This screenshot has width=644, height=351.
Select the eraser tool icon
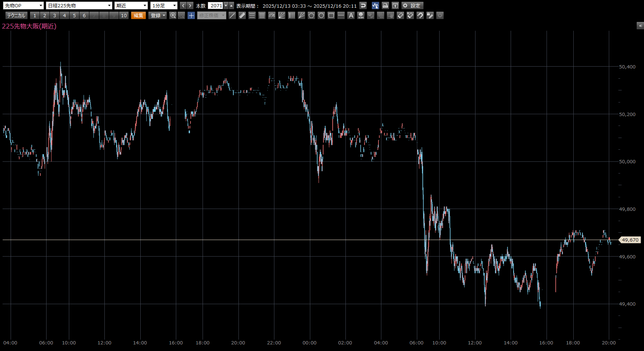(x=400, y=15)
